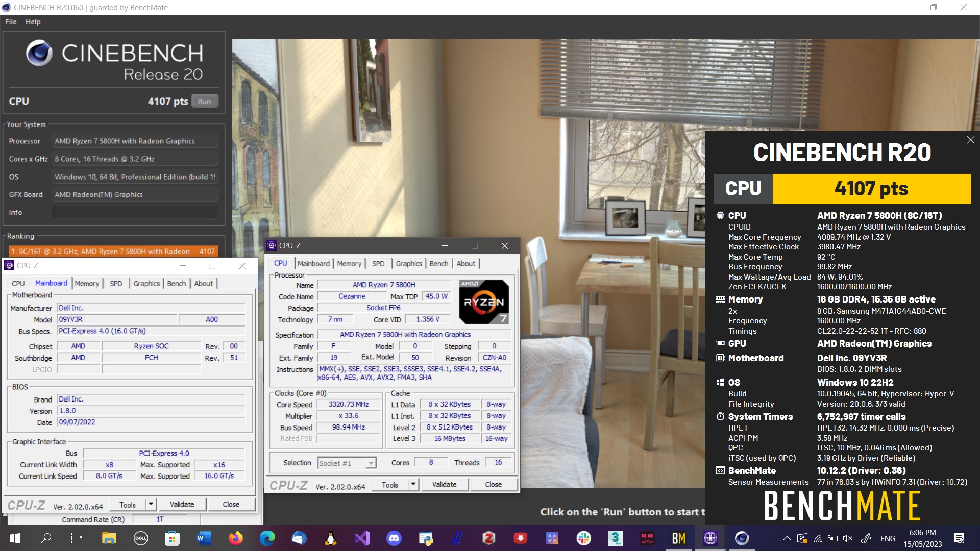980x551 pixels.
Task: Click the yellow 4107 pts score bar
Action: point(871,189)
